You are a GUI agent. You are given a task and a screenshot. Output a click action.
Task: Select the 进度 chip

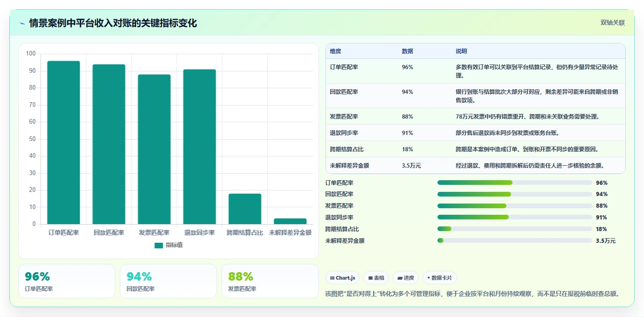click(x=406, y=278)
